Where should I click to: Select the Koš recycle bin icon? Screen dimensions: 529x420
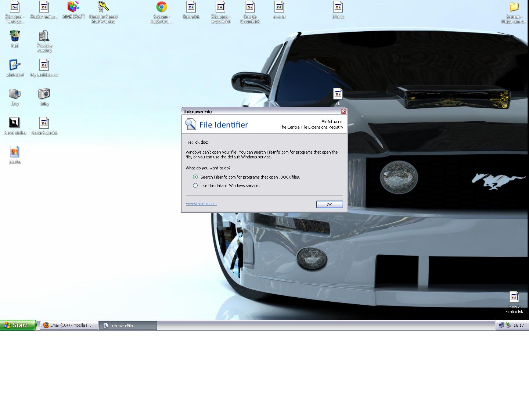(x=15, y=36)
